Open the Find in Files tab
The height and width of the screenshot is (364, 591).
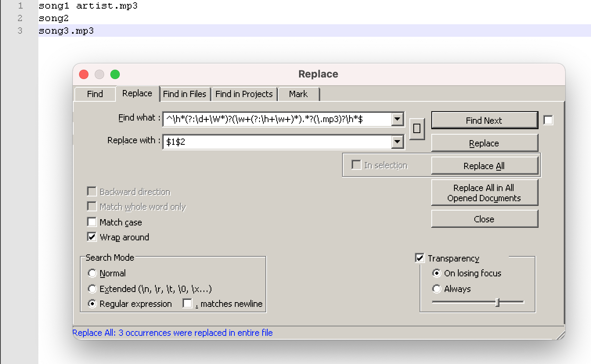click(184, 94)
